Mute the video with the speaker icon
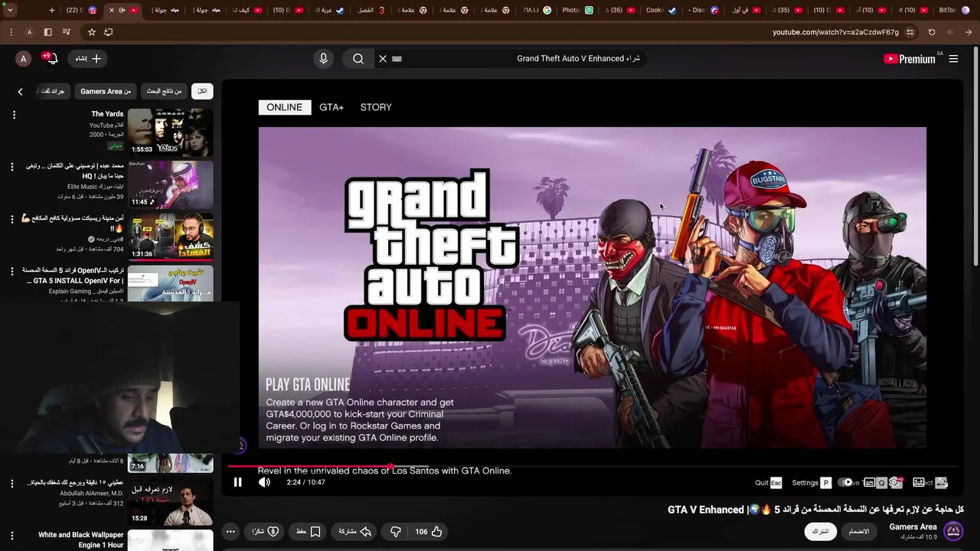Image resolution: width=980 pixels, height=551 pixels. 264,482
